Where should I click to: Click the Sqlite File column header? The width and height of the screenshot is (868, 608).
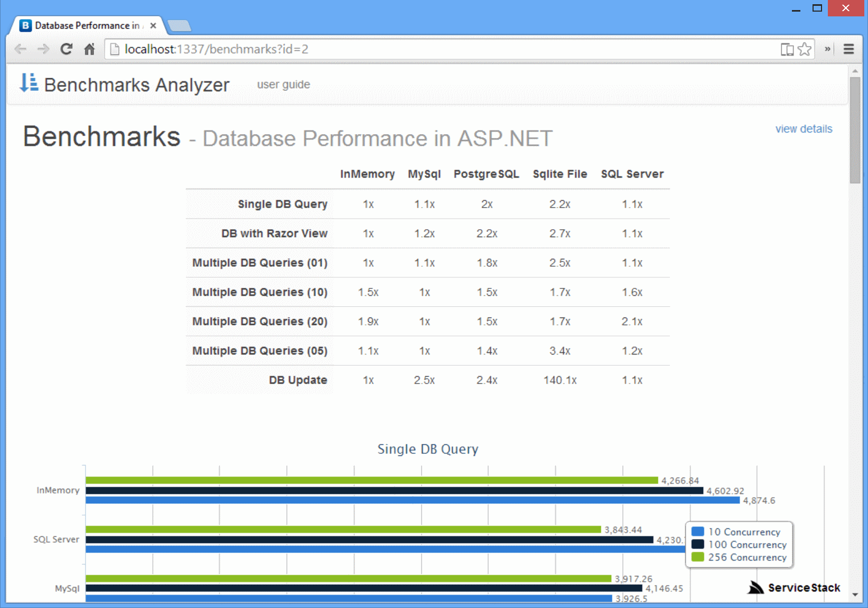click(559, 174)
